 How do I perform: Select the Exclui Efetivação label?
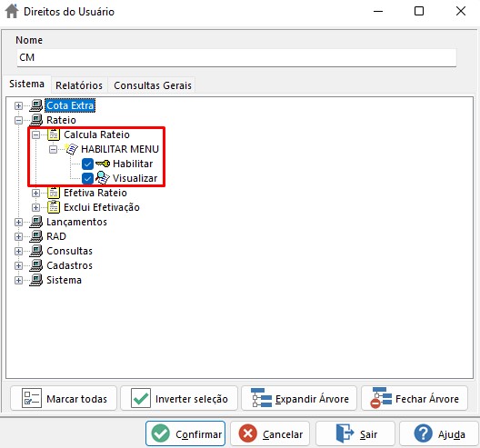[x=102, y=207]
